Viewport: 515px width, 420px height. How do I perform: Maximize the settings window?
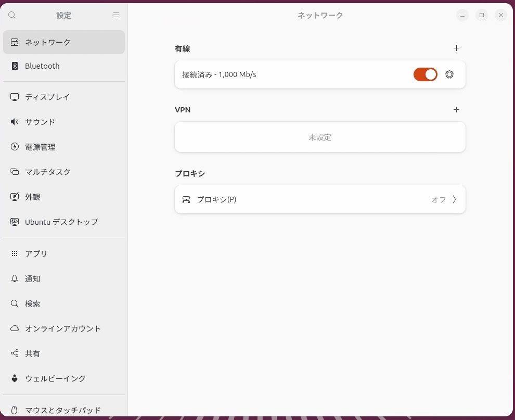(x=482, y=15)
